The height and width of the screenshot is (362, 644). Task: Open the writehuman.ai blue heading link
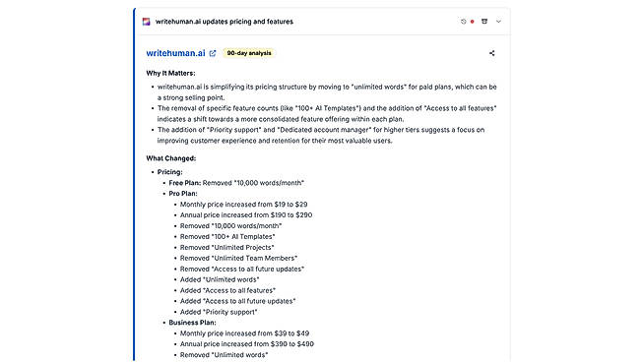(175, 53)
